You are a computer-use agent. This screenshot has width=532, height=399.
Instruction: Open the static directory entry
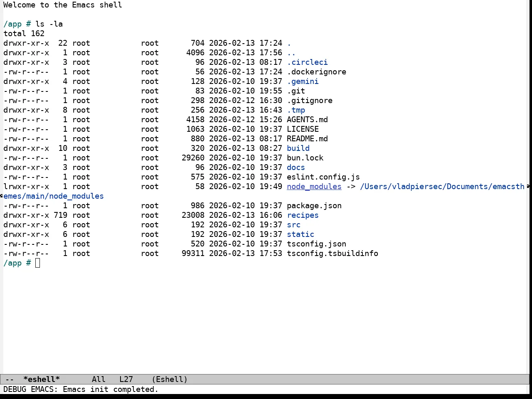[x=300, y=234]
